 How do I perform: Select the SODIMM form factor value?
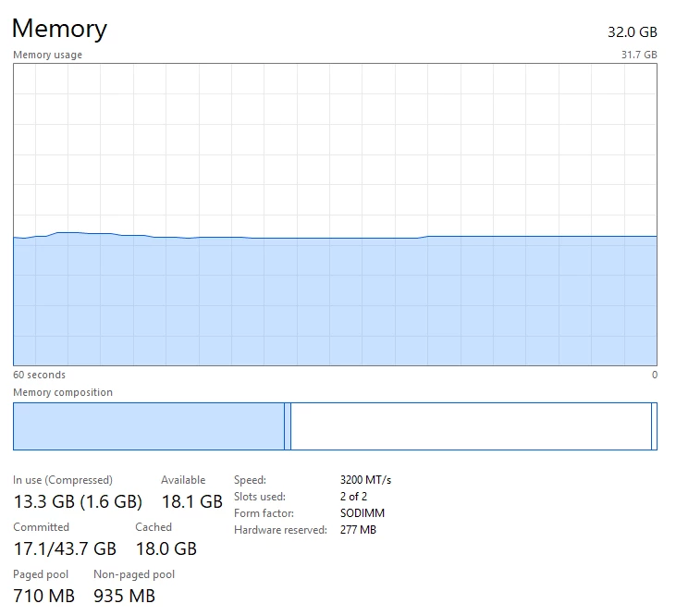click(x=363, y=513)
